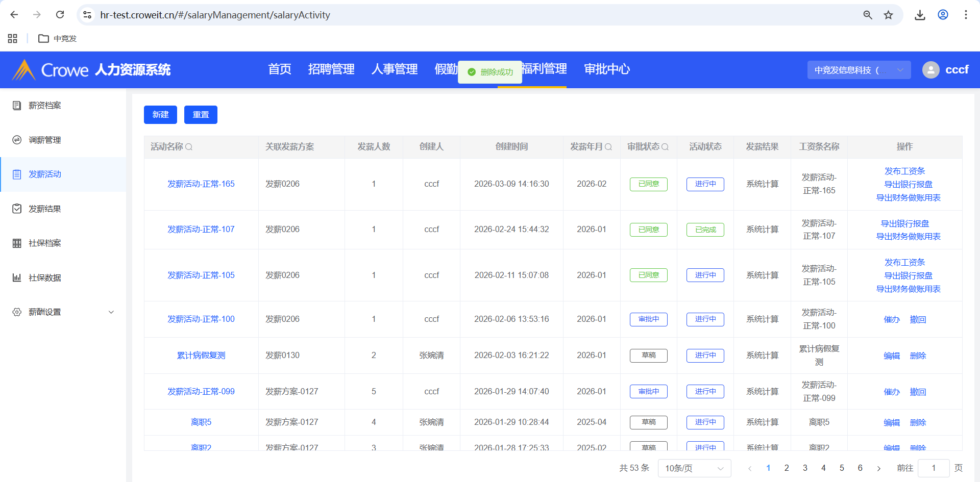Expand the 薪酬设置 sidebar menu
This screenshot has width=980, height=482.
pos(63,312)
